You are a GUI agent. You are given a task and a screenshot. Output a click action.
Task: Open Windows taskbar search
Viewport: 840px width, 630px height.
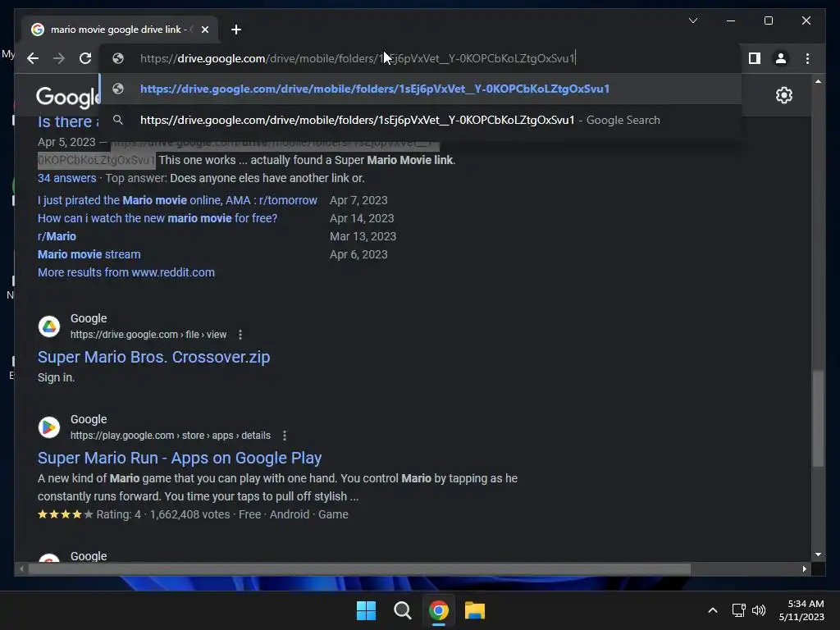[402, 610]
